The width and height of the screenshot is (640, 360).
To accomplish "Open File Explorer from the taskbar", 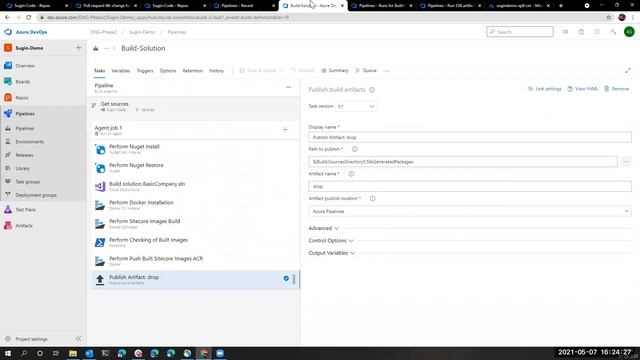I will 73,353.
